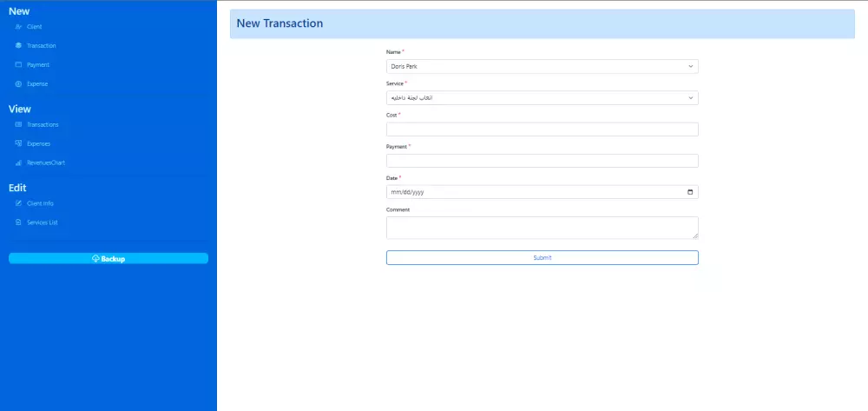The width and height of the screenshot is (868, 411).
Task: Click the Transaction stack icon in sidebar
Action: (18, 45)
